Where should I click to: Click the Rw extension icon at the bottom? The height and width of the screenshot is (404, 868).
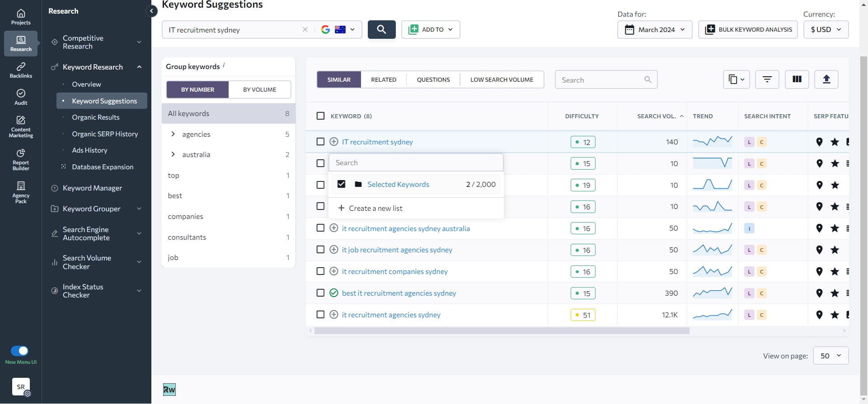[x=169, y=390]
